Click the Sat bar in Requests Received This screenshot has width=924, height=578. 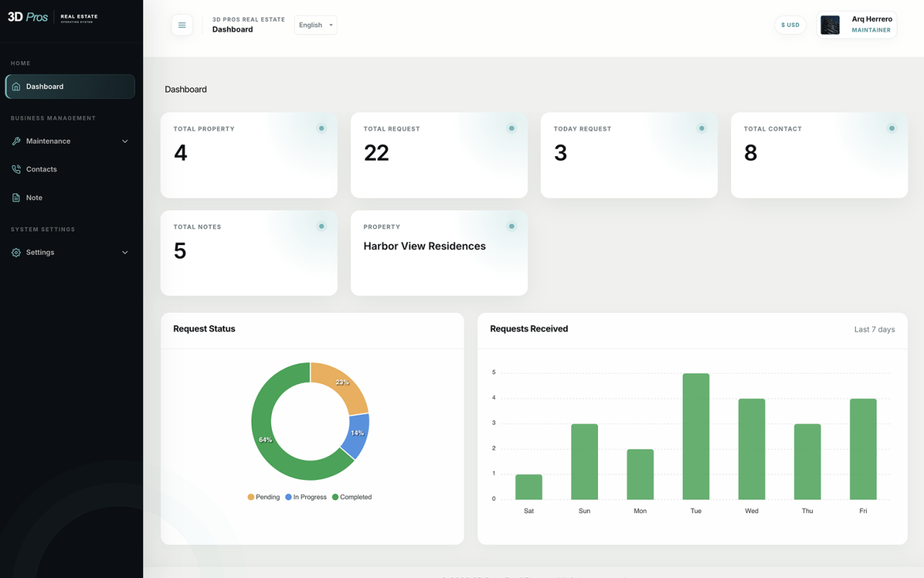(x=529, y=487)
